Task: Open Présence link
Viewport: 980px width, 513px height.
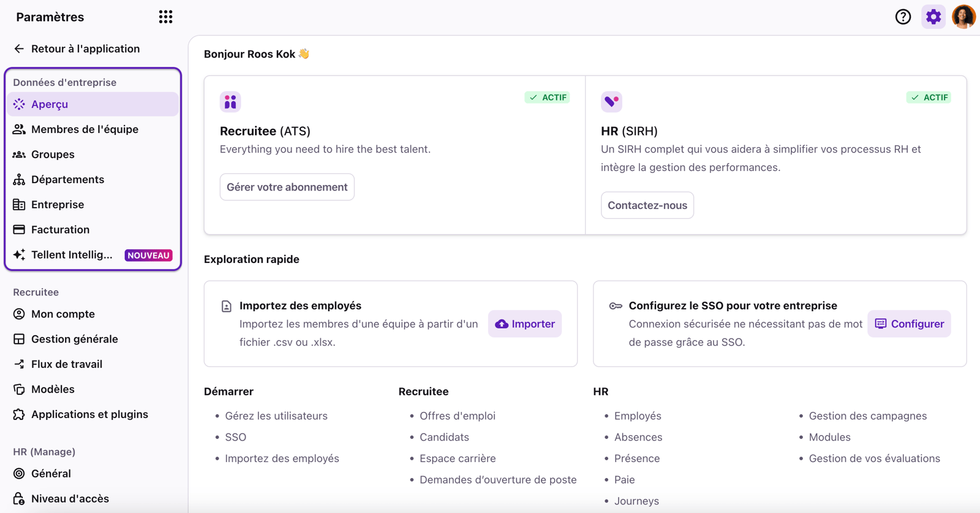Action: (637, 458)
